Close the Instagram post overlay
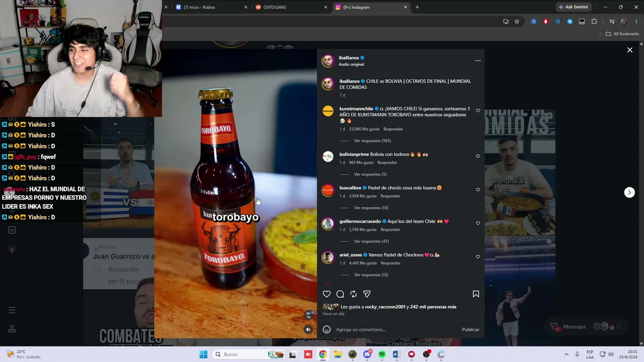The width and height of the screenshot is (644, 362). coord(629,50)
